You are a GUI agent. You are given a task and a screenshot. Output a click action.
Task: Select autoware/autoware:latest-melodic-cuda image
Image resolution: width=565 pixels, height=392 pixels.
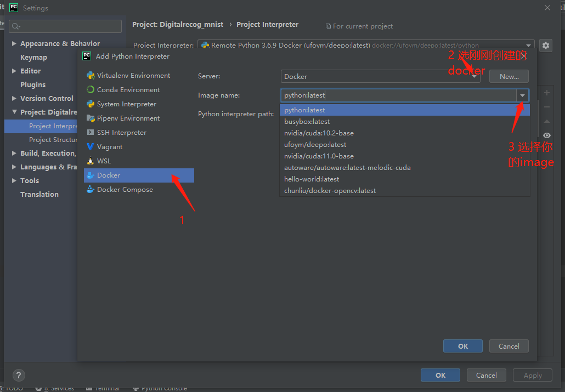click(405, 168)
